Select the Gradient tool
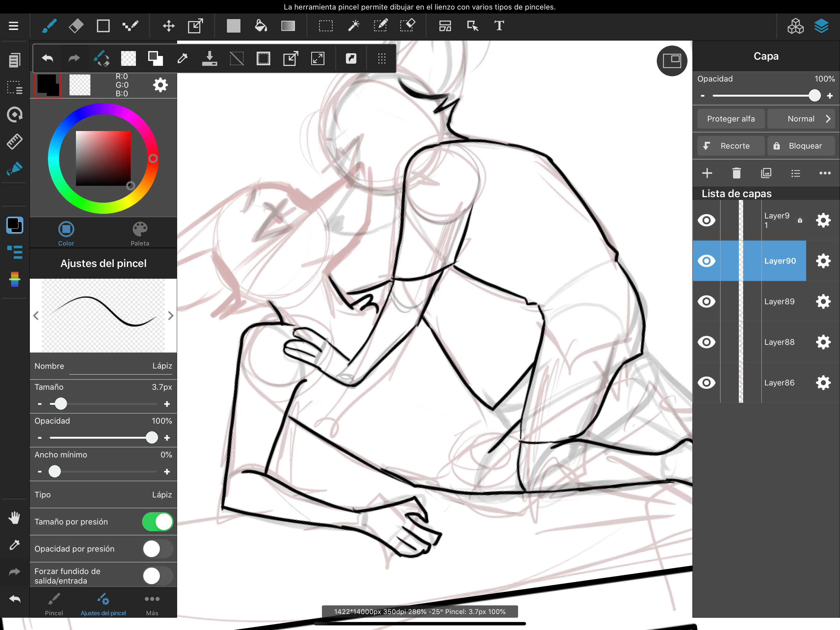The image size is (840, 630). [288, 26]
